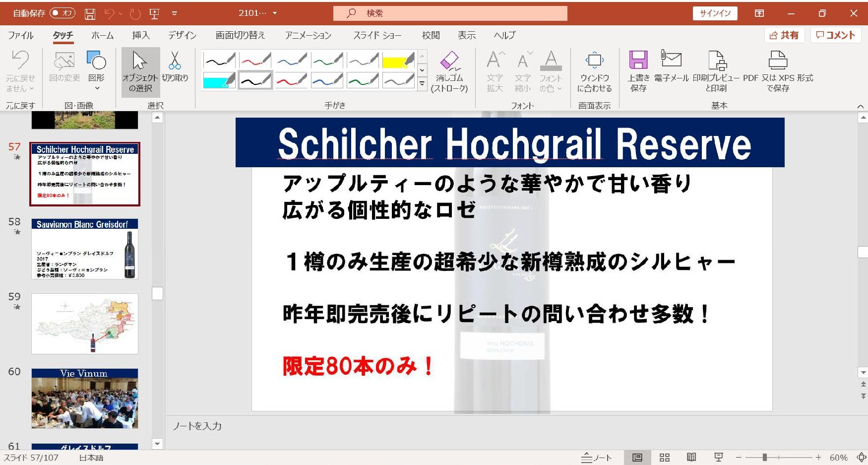Viewport: 868px width, 465px height.
Task: Click the slide title Schilcher Hochgrail Reserve
Action: (514, 144)
